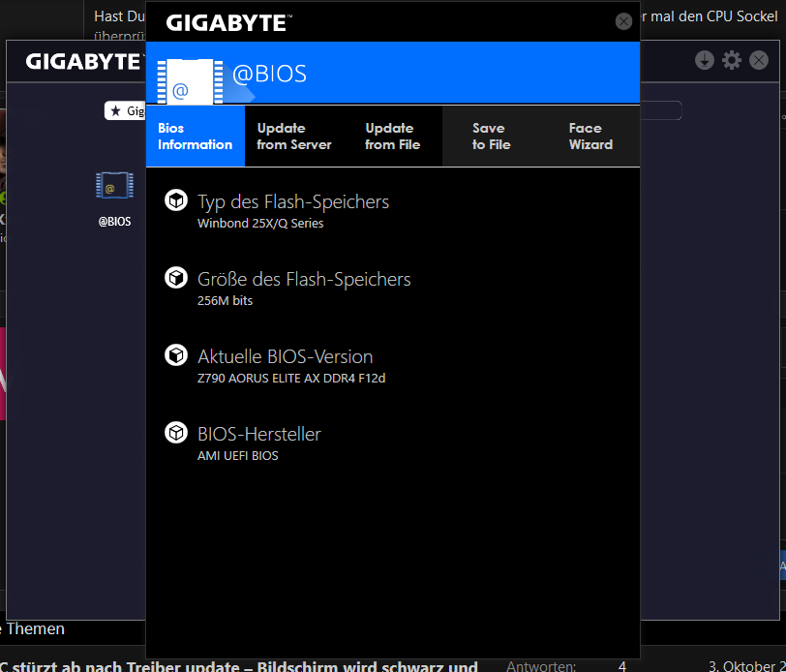Select Z790 AORUS ELITE AX DDR4 F12d text
This screenshot has width=786, height=672.
point(291,379)
